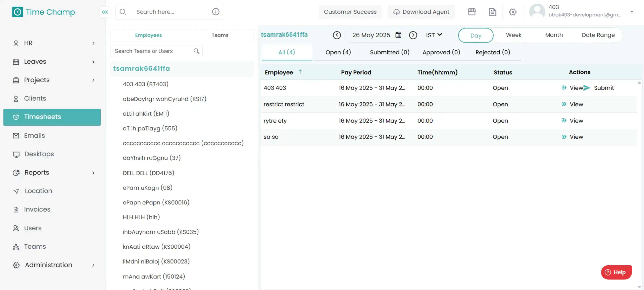Submit the 403 403 timesheet

599,88
